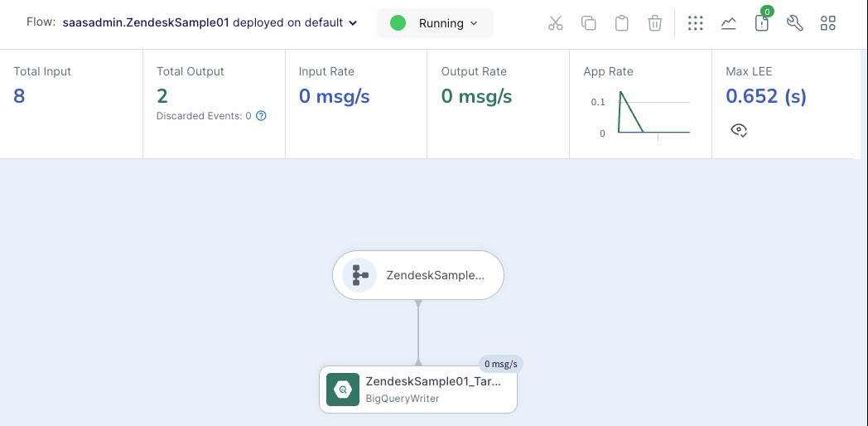Open the grid dots layout icon
Screen dimensions: 868x426
coord(695,23)
